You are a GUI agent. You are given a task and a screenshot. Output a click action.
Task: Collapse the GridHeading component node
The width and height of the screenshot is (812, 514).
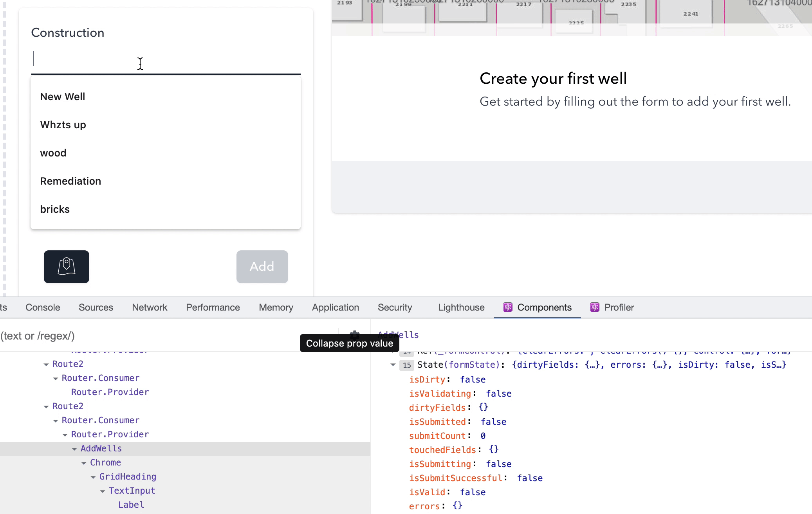pos(93,477)
